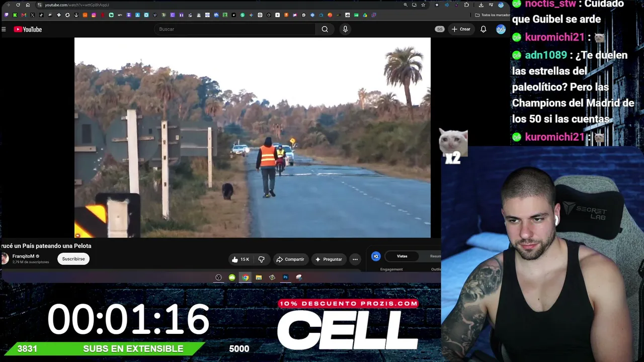The height and width of the screenshot is (362, 644).
Task: Open the YouTube guide hamburger menu
Action: 4,29
